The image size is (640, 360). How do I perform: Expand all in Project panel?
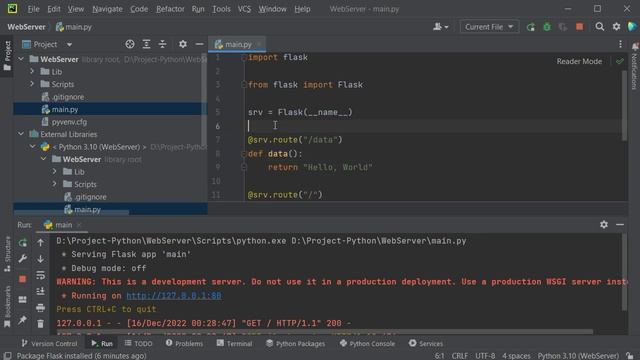(146, 44)
